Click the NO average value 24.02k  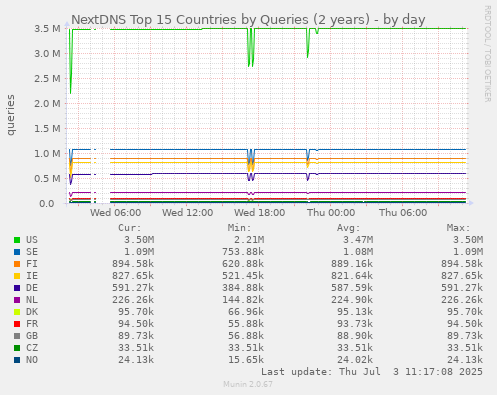click(355, 360)
